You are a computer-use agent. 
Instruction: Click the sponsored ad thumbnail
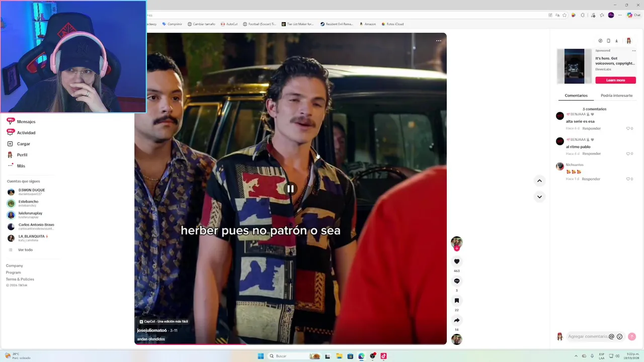coord(574,66)
